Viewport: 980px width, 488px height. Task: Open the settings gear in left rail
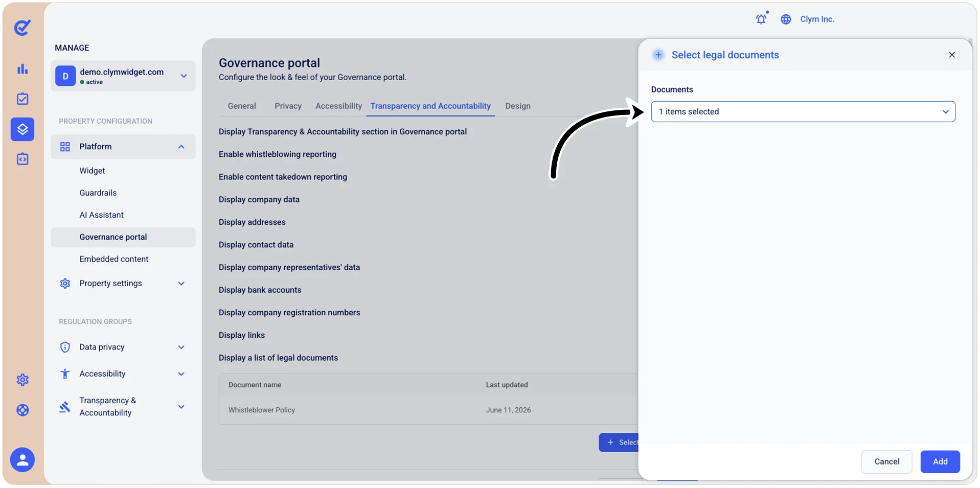click(x=22, y=380)
